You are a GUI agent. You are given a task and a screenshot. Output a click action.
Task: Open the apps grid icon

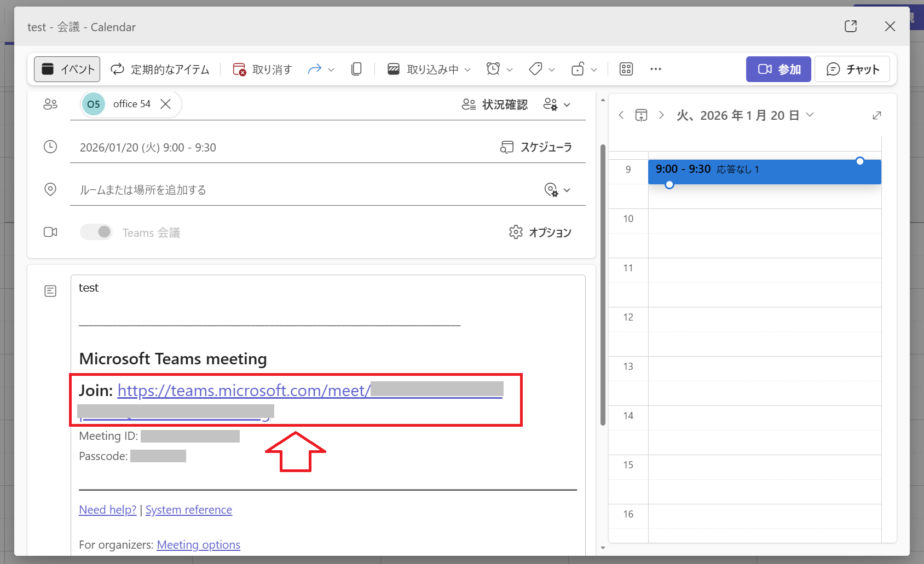[x=626, y=69]
